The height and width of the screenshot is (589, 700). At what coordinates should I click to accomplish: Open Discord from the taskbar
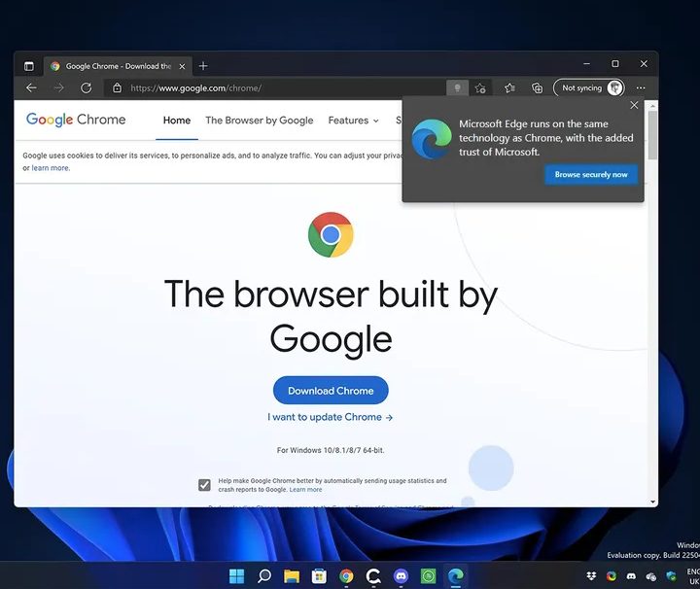click(401, 576)
